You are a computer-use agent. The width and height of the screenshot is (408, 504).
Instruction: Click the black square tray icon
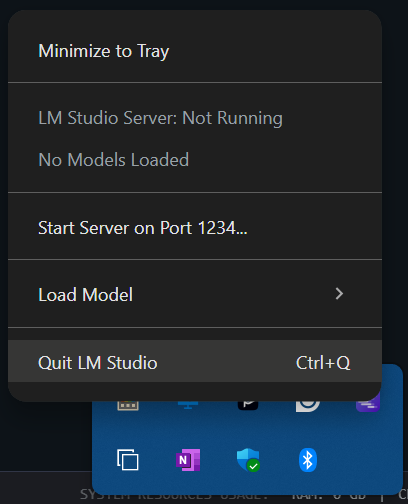click(248, 405)
